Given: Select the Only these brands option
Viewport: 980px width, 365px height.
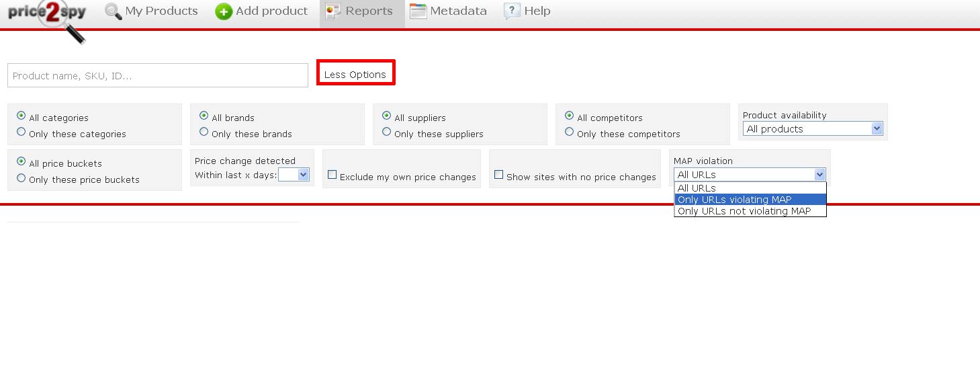Looking at the screenshot, I should pyautogui.click(x=204, y=132).
